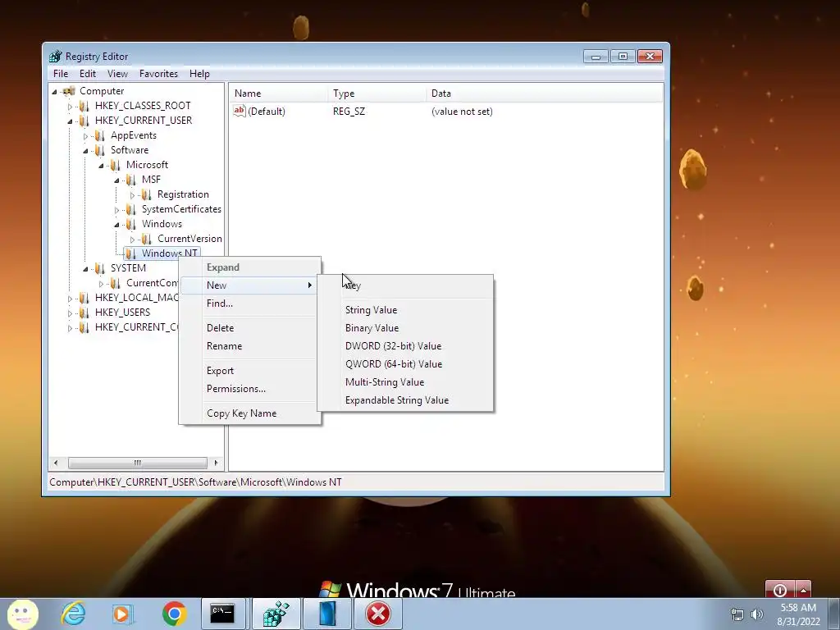Select the Windows tree item
Image resolution: width=840 pixels, height=630 pixels.
point(162,224)
